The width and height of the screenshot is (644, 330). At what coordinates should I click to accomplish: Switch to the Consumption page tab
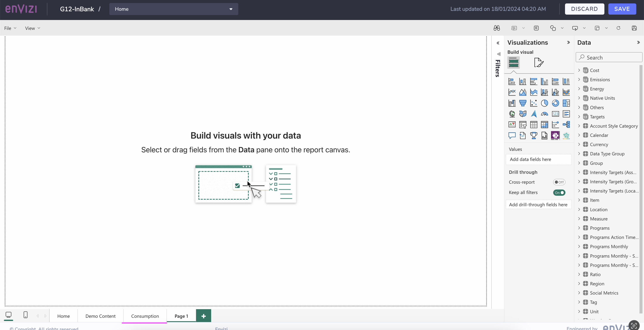(145, 316)
